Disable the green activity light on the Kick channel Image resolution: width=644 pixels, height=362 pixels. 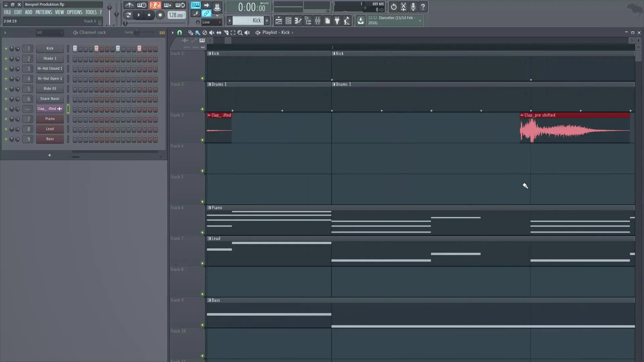(x=6, y=49)
